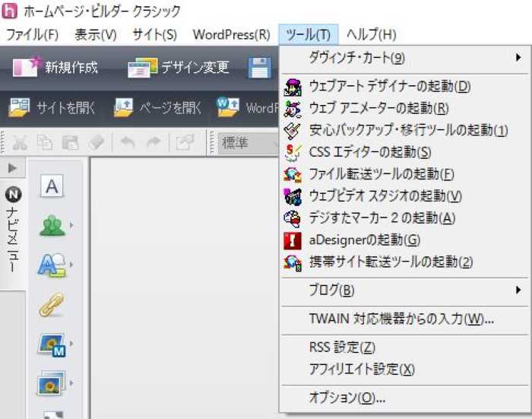
Task: Select アフィリエイト設定(X) entry
Action: (x=405, y=370)
